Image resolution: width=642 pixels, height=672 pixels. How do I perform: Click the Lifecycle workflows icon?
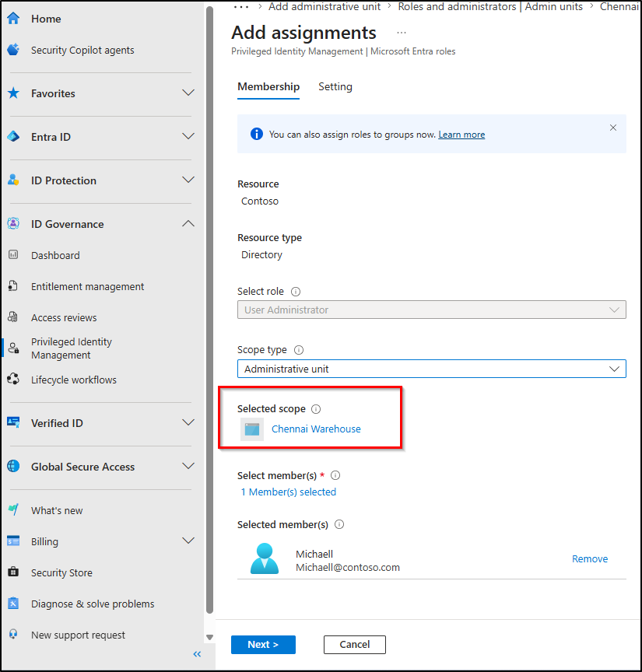pos(13,380)
